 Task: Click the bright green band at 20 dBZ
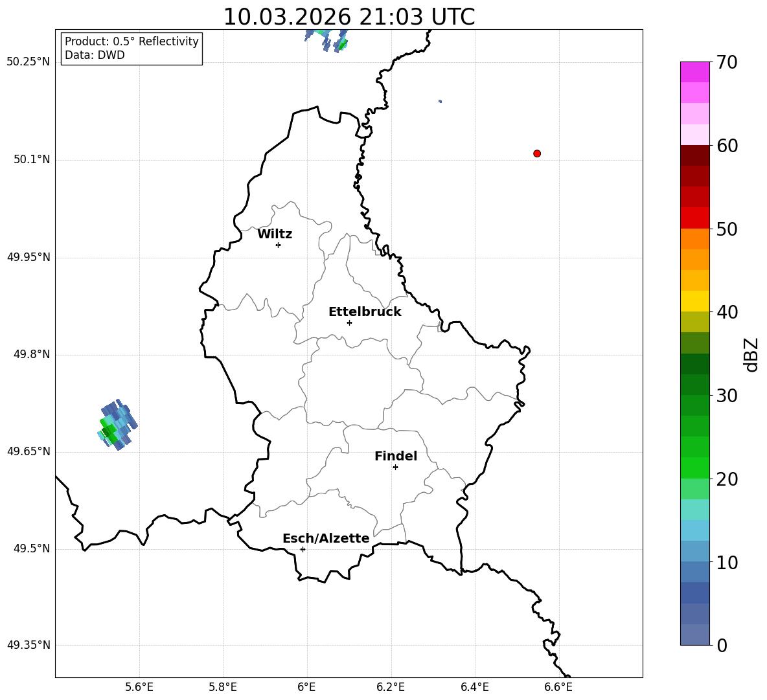(x=694, y=468)
